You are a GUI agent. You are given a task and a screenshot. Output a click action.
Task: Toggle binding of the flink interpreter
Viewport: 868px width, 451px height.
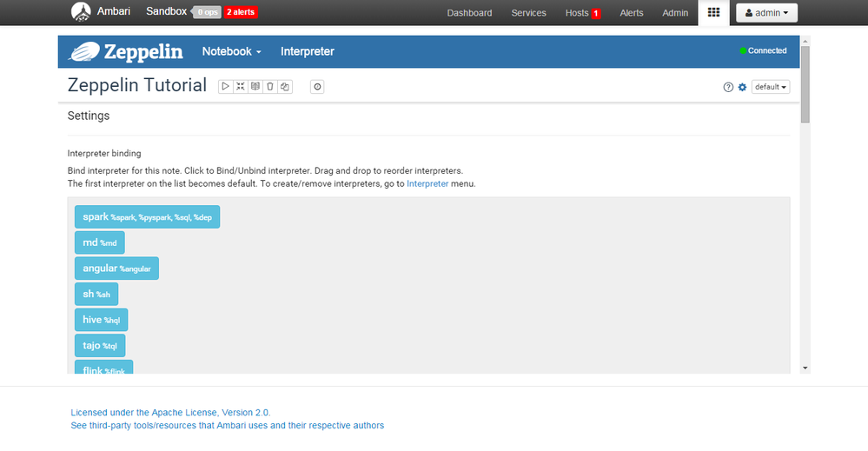click(x=104, y=367)
